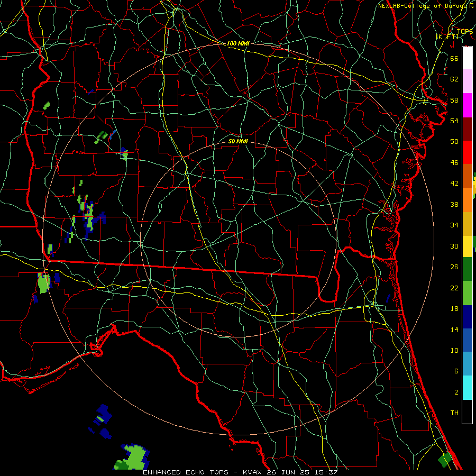Select the magenta swatch in the legend

[x=467, y=105]
